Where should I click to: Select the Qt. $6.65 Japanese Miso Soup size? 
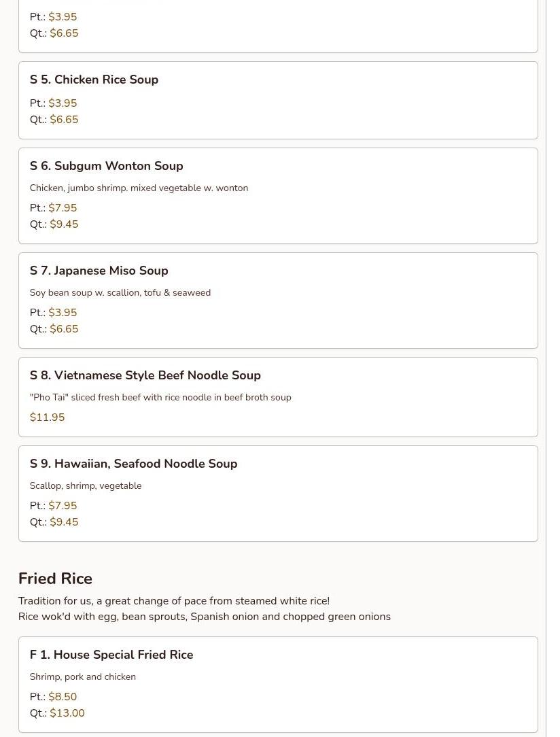pyautogui.click(x=63, y=329)
